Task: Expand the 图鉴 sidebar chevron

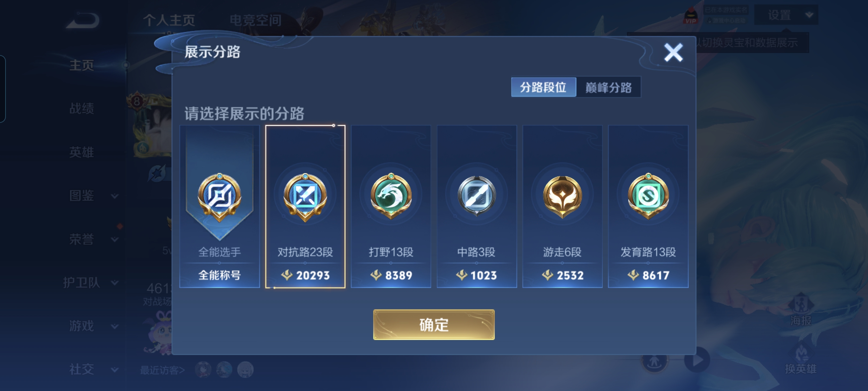Action: click(115, 196)
